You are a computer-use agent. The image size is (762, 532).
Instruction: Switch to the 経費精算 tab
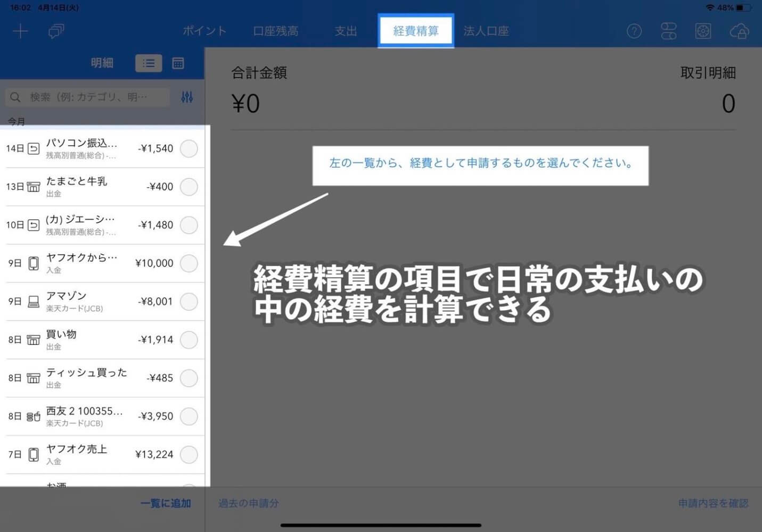coord(416,31)
